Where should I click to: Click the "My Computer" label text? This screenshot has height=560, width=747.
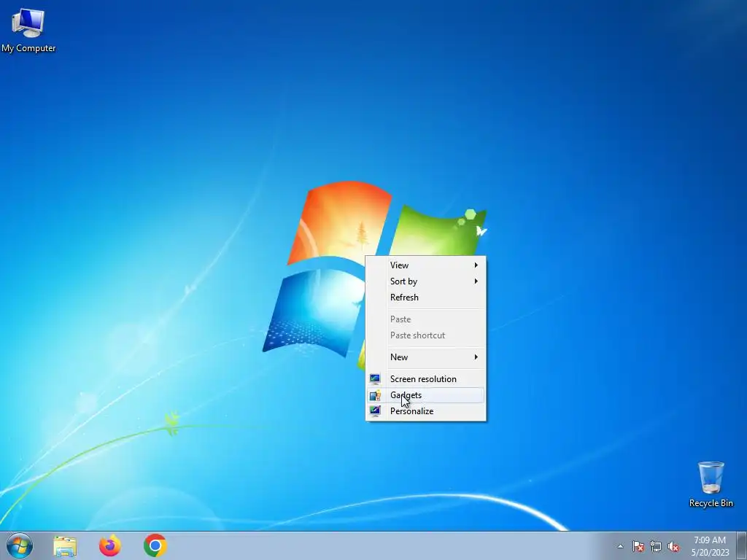[28, 48]
